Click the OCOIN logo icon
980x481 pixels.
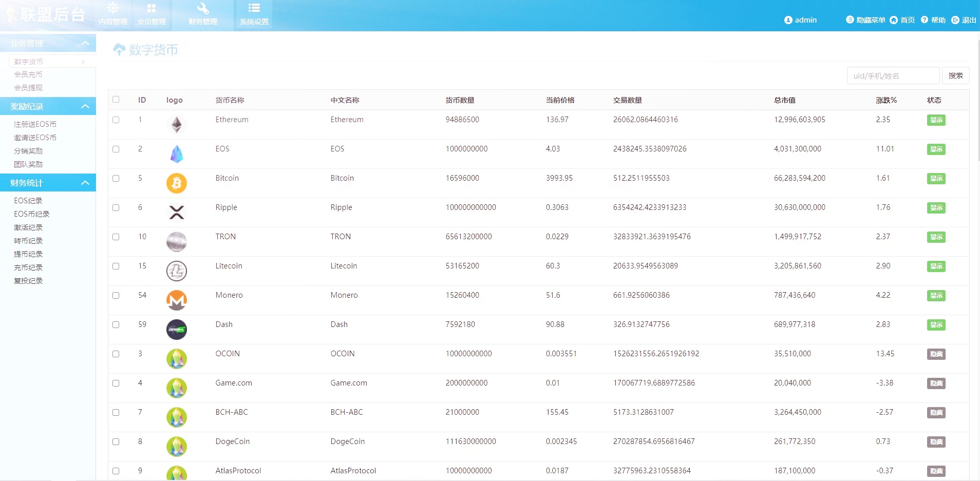tap(177, 359)
